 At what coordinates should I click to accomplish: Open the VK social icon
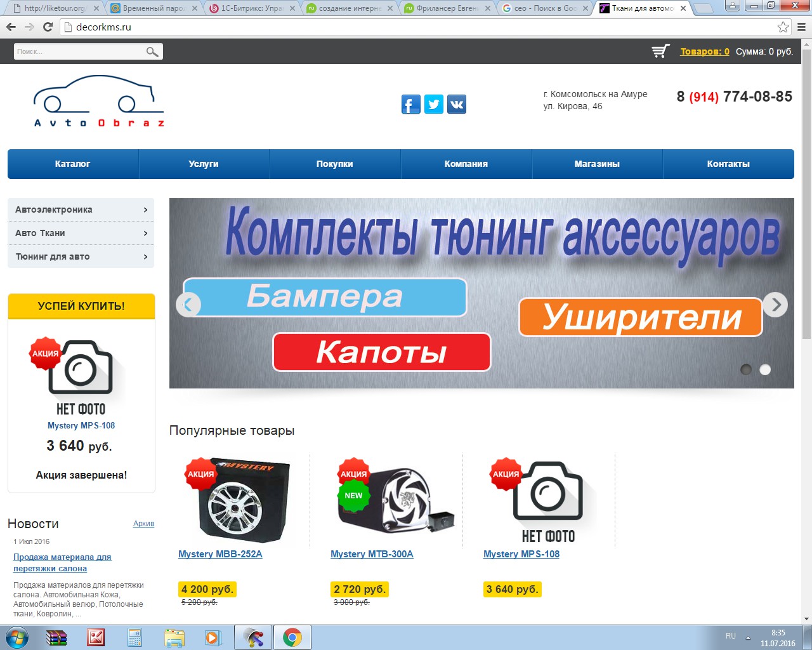(x=457, y=104)
